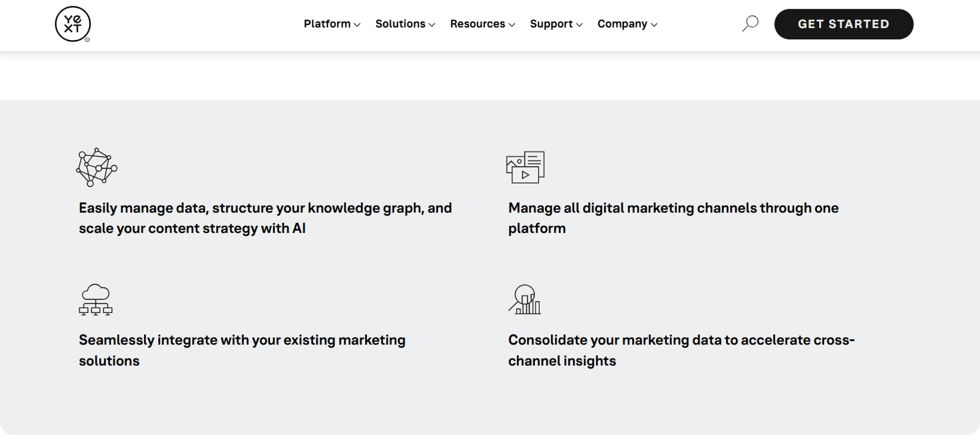
Task: Select the cloud integration icon
Action: click(95, 300)
